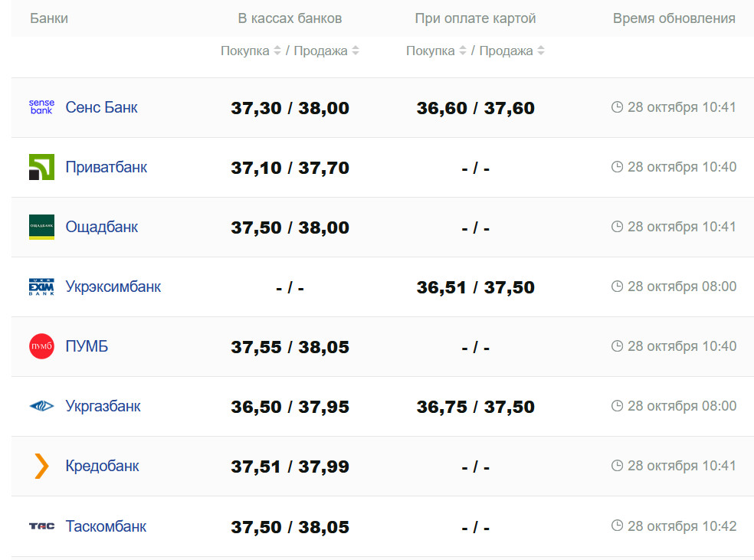Open the Ощадбанк bank page
754x560 pixels.
pyautogui.click(x=102, y=227)
